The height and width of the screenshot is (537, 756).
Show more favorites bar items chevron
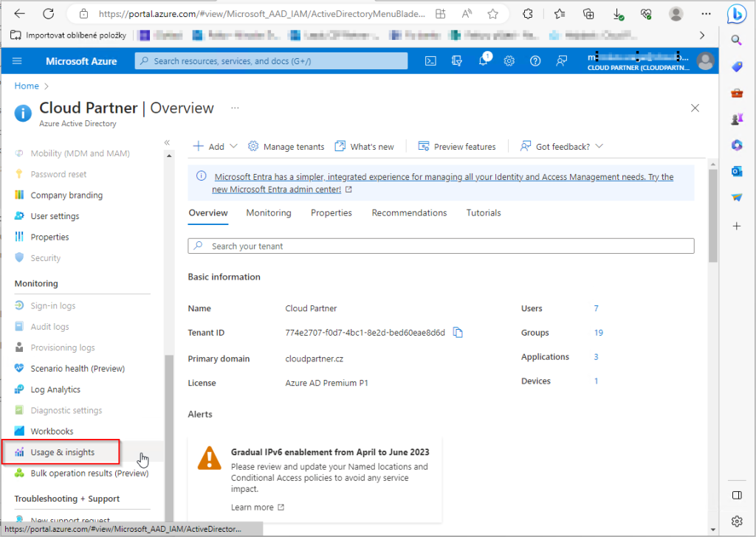[x=702, y=35]
